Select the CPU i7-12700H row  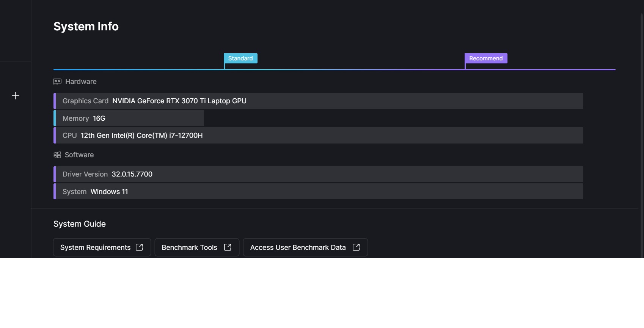pos(318,136)
